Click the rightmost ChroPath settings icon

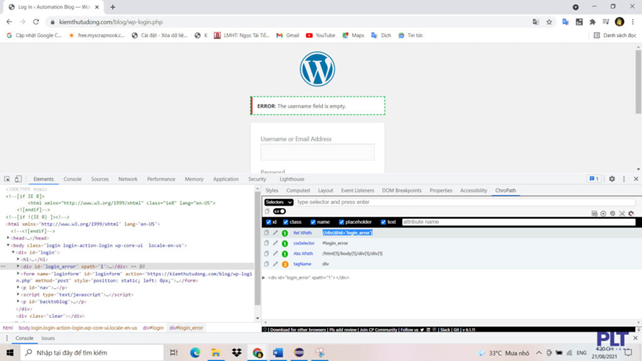pyautogui.click(x=631, y=213)
